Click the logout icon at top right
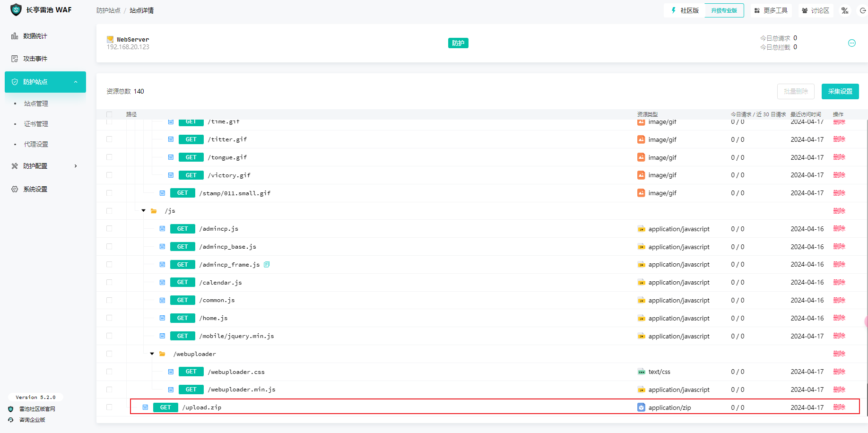This screenshot has height=433, width=868. [863, 10]
